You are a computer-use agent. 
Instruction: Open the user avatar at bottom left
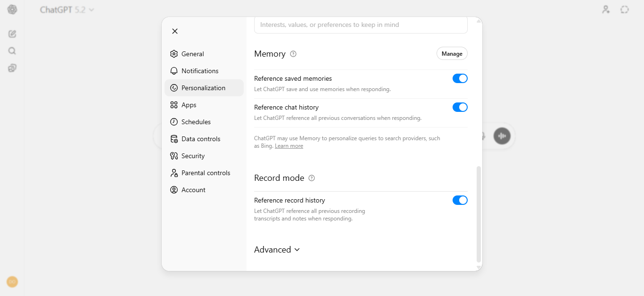[x=12, y=282]
